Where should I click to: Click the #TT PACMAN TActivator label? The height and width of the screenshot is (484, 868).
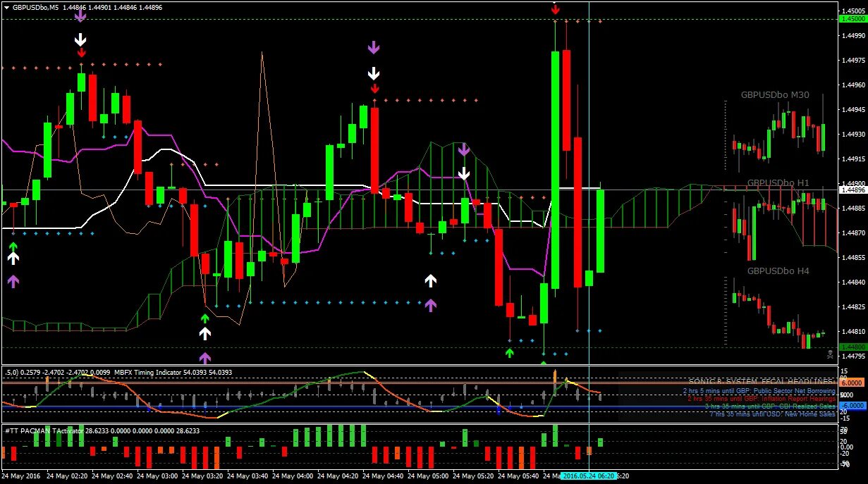pos(43,430)
